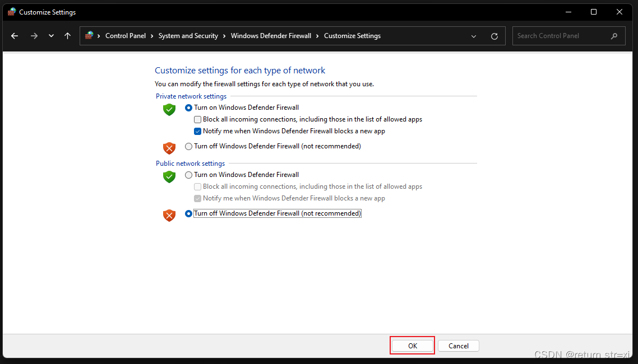
Task: Select Turn off firewall for private network
Action: click(x=188, y=146)
